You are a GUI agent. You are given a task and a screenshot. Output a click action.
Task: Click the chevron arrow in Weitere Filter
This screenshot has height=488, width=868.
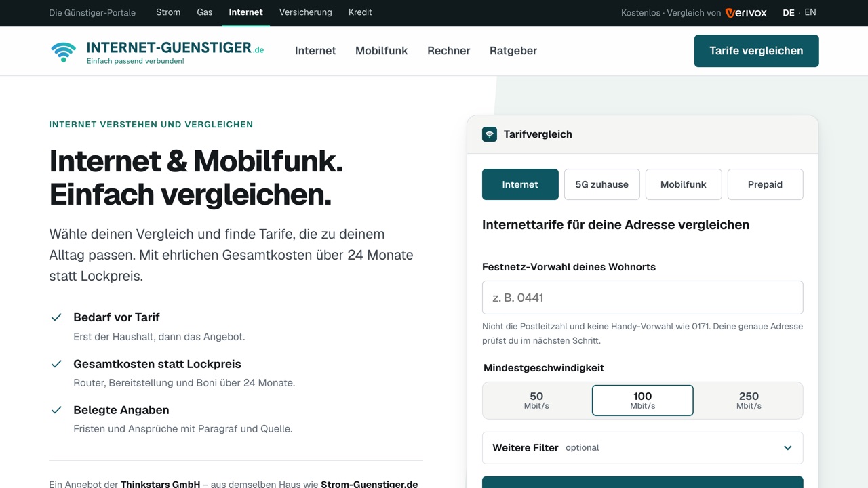tap(788, 448)
